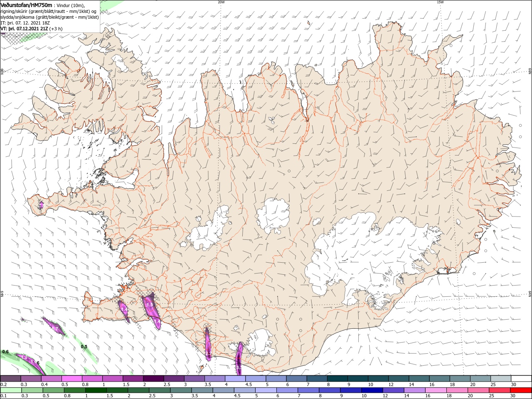Click the '15W' longitude label at top
Screen dimensions: 532x399
[440, 2]
